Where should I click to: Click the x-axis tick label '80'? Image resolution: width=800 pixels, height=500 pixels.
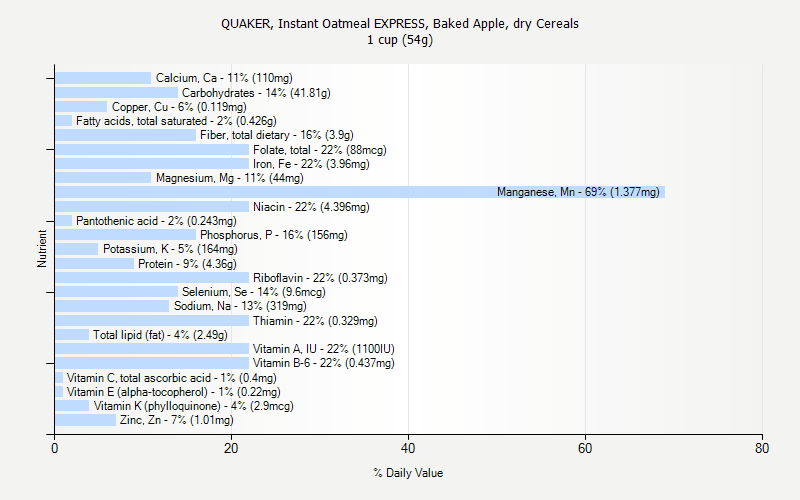[762, 448]
